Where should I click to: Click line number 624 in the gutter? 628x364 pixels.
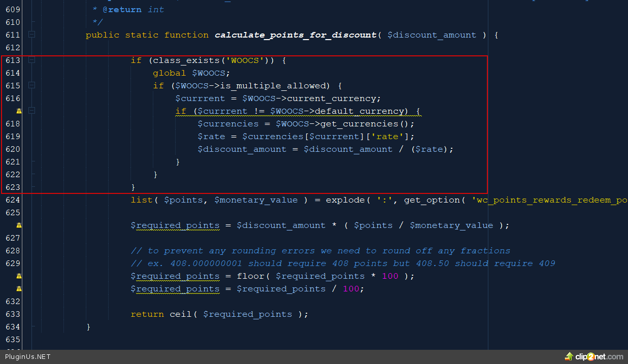pos(13,200)
